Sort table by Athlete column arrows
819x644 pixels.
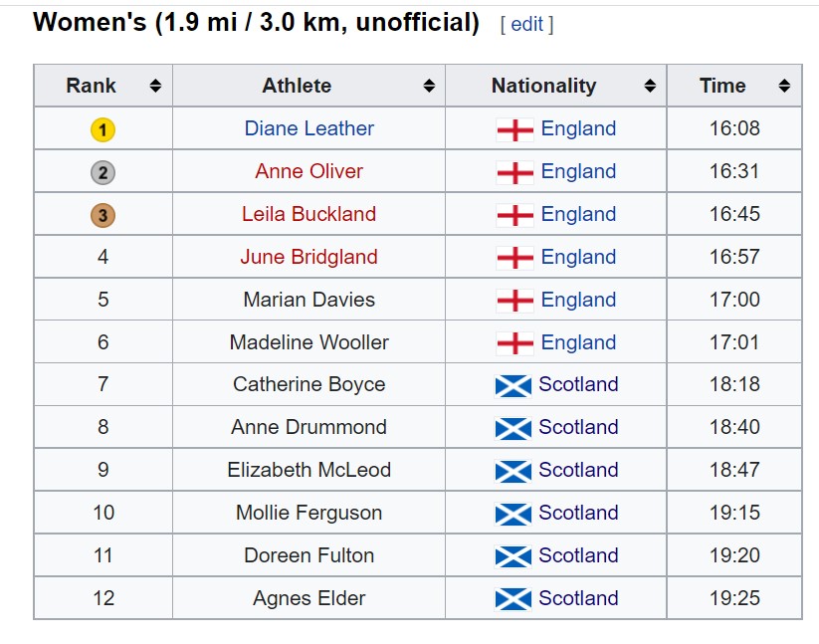tap(429, 86)
